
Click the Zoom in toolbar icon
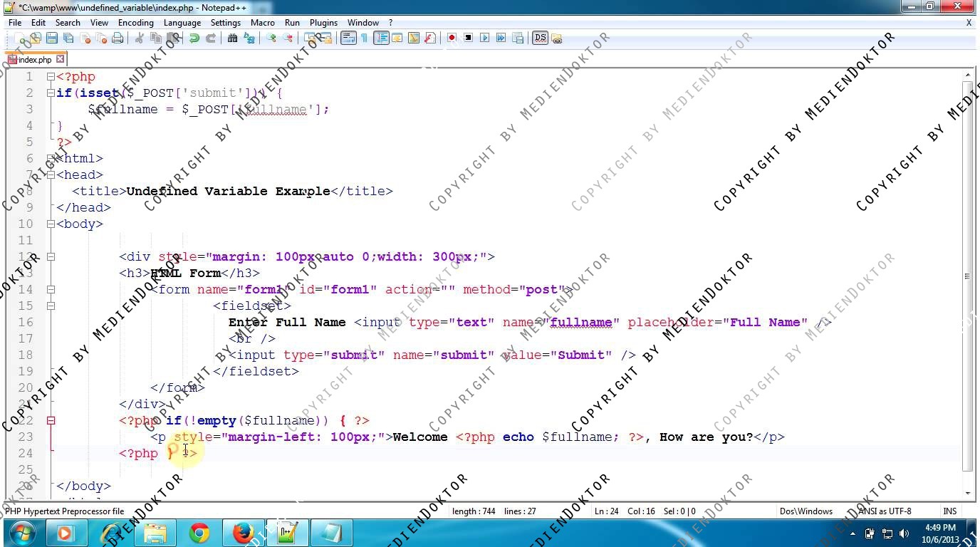click(x=271, y=38)
